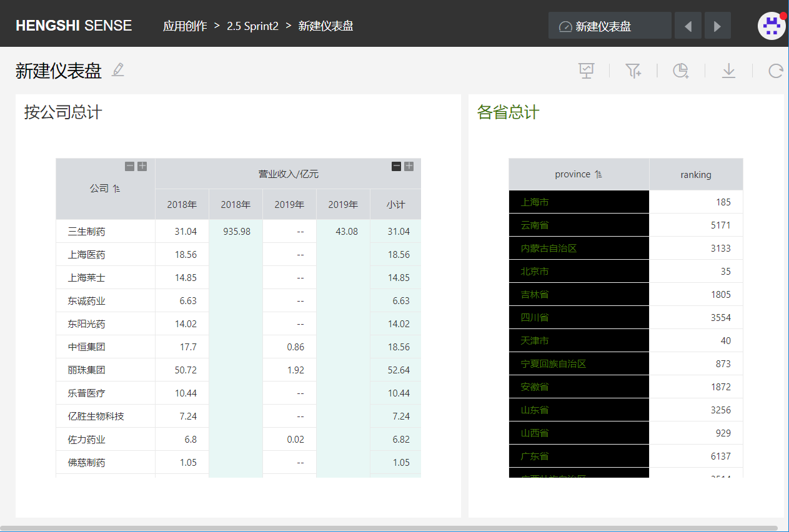
Task: Select the 安徽省 province cell
Action: click(x=579, y=387)
